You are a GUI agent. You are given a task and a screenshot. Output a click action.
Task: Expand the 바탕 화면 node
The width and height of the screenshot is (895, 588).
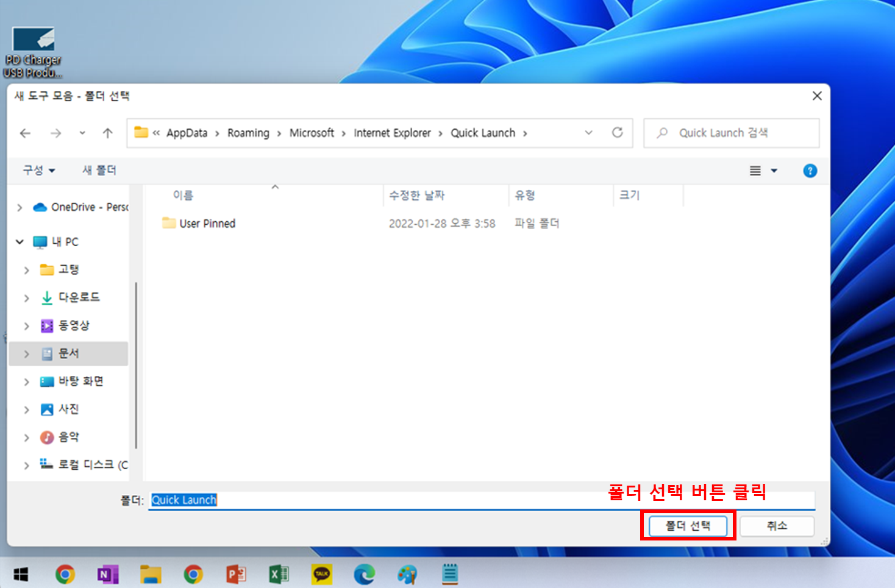(x=26, y=382)
